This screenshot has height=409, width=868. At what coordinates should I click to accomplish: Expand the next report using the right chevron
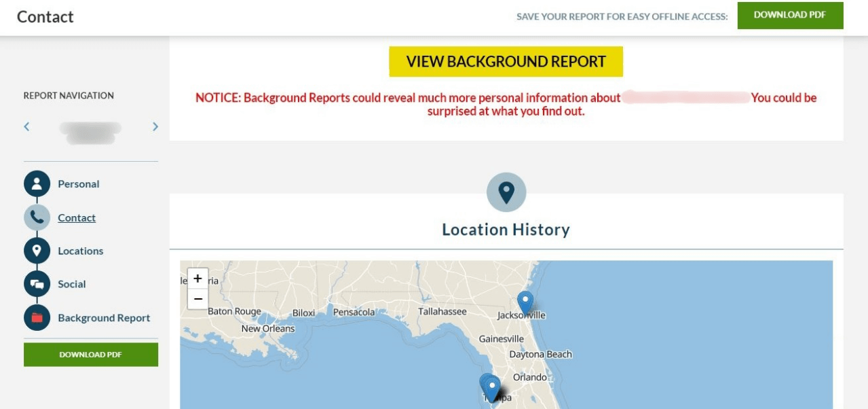pos(155,126)
